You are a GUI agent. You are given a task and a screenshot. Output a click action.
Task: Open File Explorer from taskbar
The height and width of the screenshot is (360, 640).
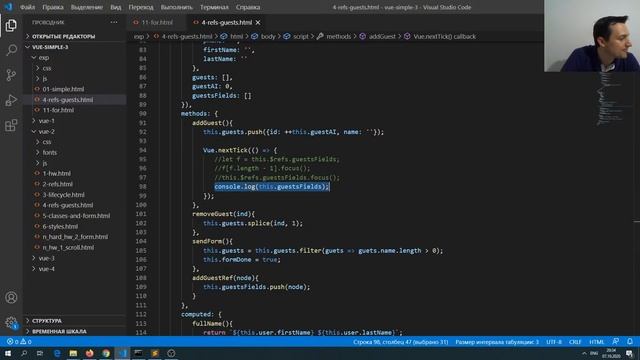[x=73, y=353]
